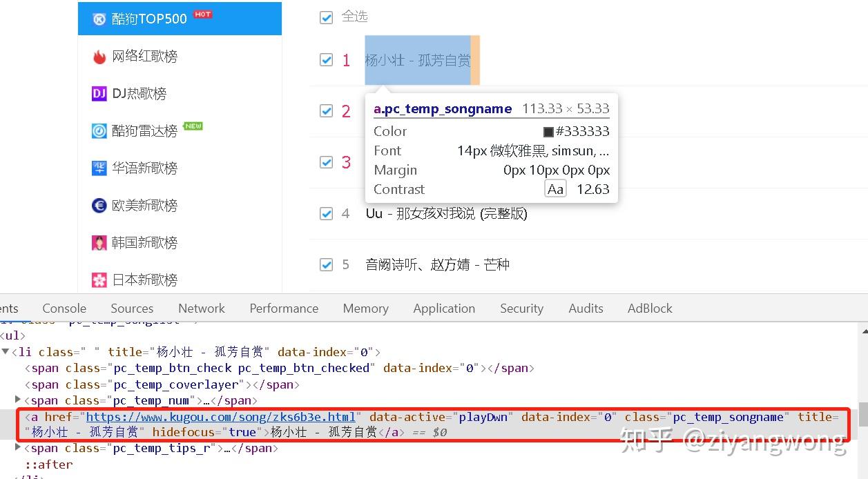Click the 华语新歌榜 list icon
This screenshot has width=868, height=479.
pyautogui.click(x=100, y=168)
